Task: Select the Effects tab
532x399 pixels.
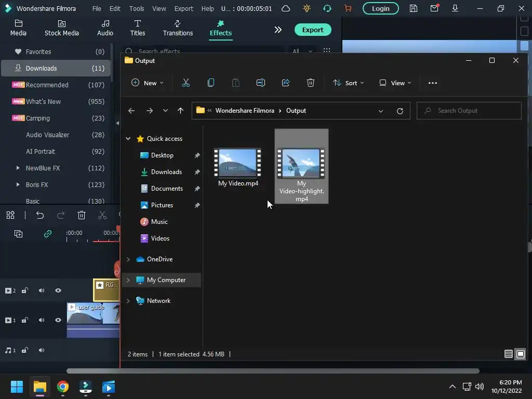Action: 220,28
